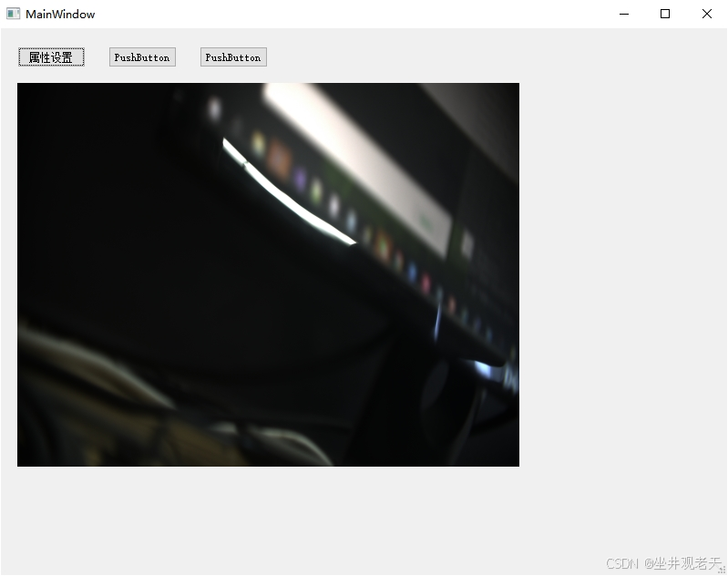This screenshot has height=576, width=728.
Task: Click the resize grip in window corner
Action: point(722,570)
